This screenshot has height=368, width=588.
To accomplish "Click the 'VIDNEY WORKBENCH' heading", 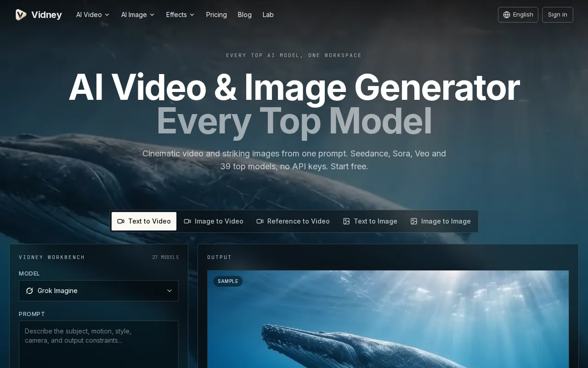I will (52, 257).
